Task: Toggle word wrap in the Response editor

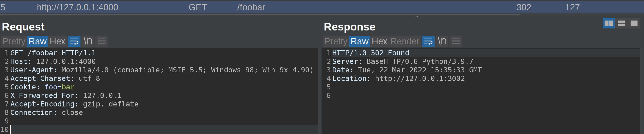Action: click(428, 41)
